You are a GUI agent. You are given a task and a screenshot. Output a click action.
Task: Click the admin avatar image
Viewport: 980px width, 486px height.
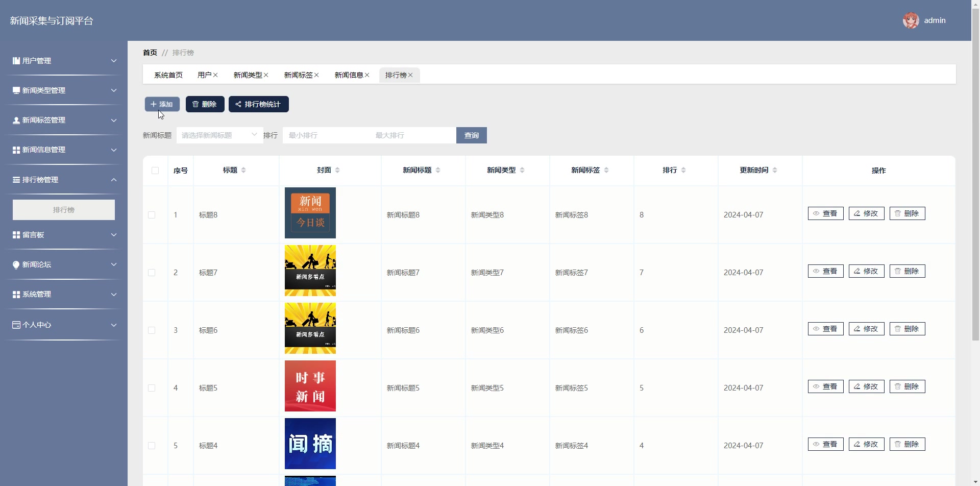point(911,20)
